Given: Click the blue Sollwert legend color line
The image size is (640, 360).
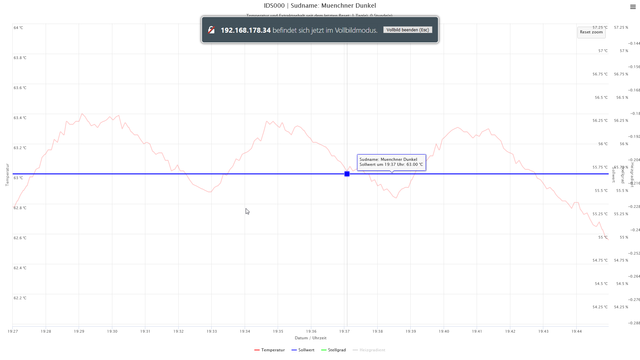Looking at the screenshot, I should 294,350.
